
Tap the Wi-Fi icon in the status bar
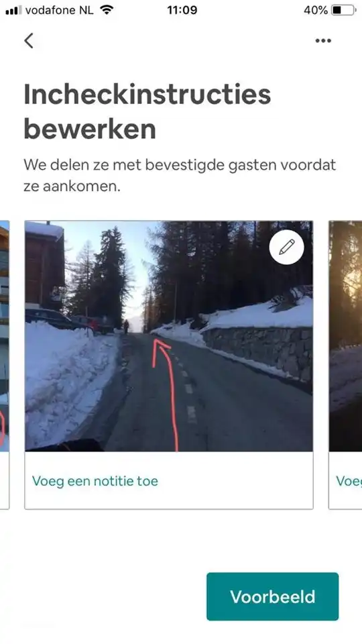[107, 10]
